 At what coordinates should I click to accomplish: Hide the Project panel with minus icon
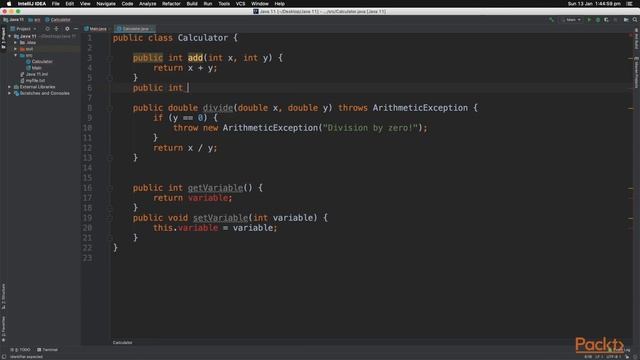click(76, 29)
